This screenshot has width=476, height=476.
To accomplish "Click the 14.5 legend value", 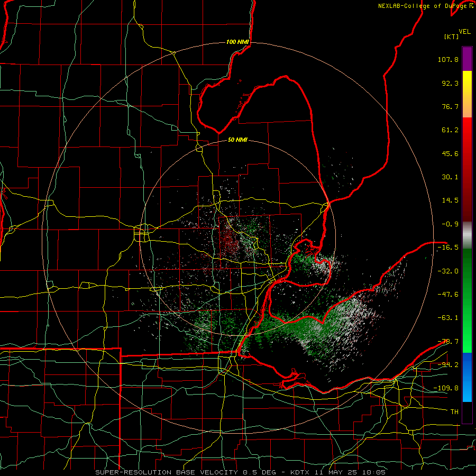I will (x=450, y=200).
